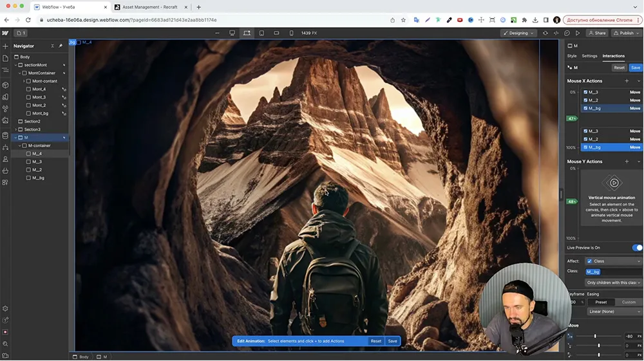Open the Pages panel icon
644x361 pixels.
pos(5,59)
